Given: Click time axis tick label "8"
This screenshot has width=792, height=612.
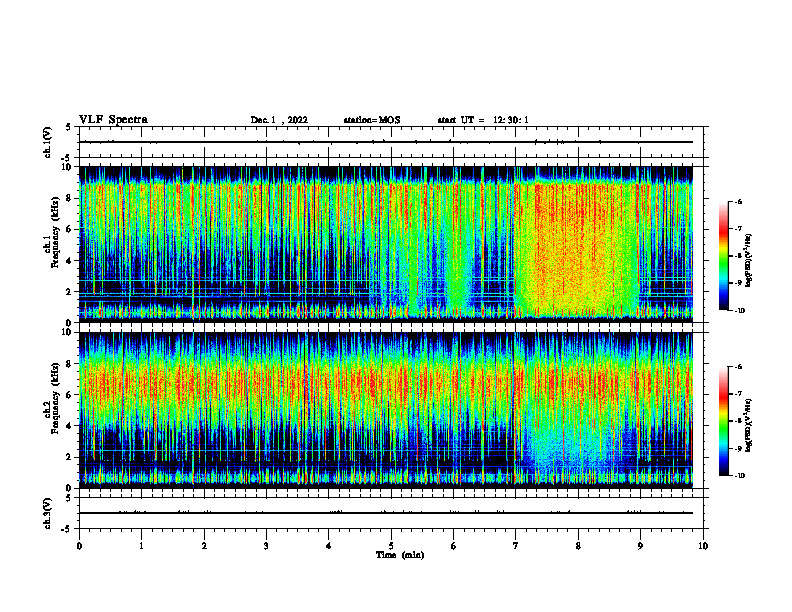Looking at the screenshot, I should tap(578, 546).
